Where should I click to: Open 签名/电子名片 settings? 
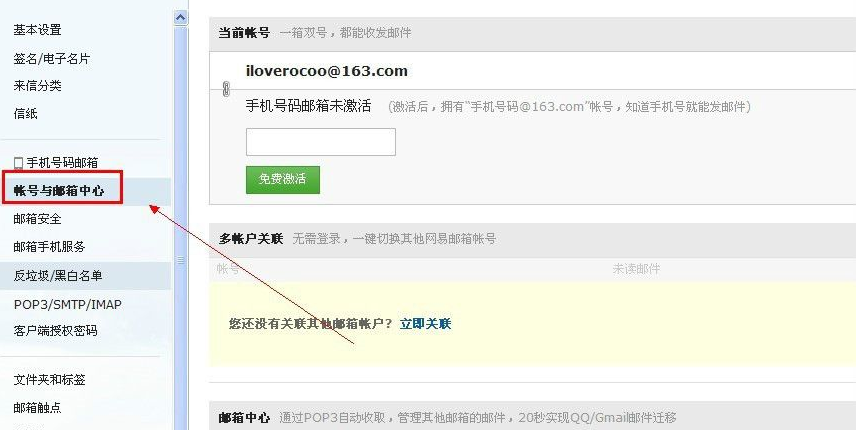[x=52, y=58]
